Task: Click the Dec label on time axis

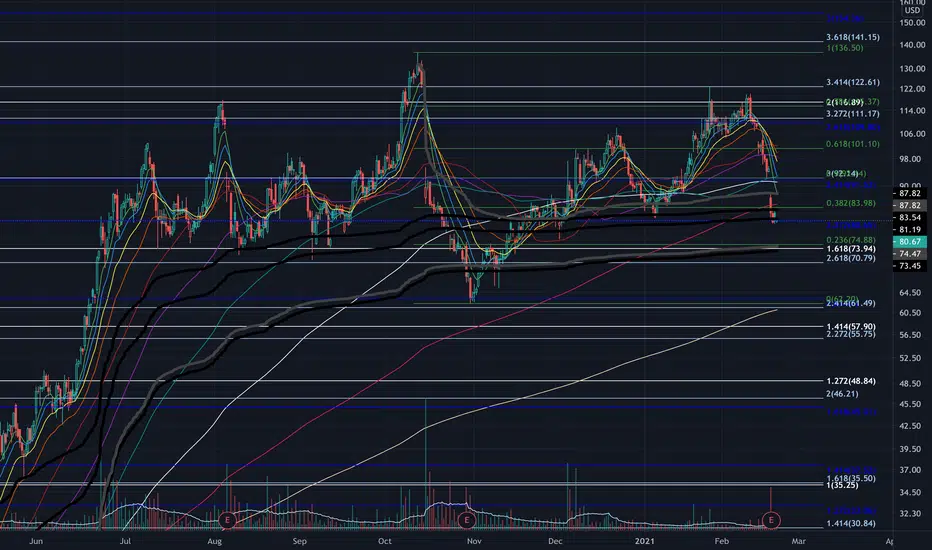Action: tap(555, 541)
